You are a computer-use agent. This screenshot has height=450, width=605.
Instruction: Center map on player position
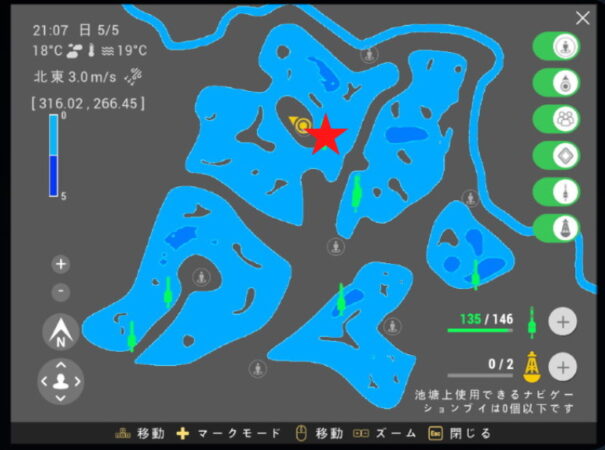(x=61, y=381)
